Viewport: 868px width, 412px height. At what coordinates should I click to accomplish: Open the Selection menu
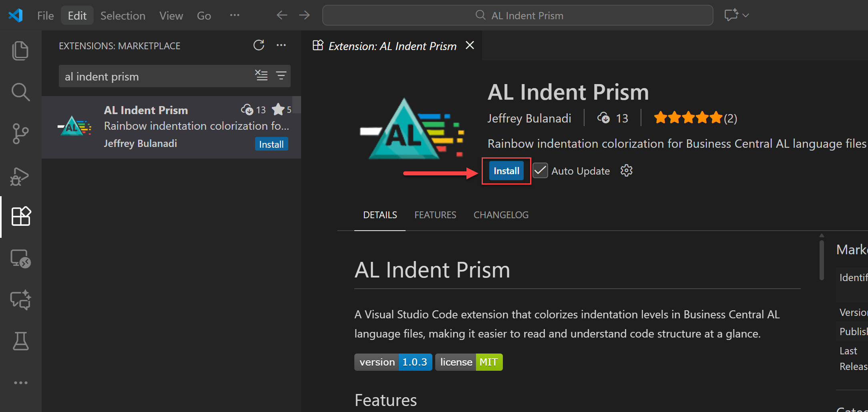click(x=123, y=16)
